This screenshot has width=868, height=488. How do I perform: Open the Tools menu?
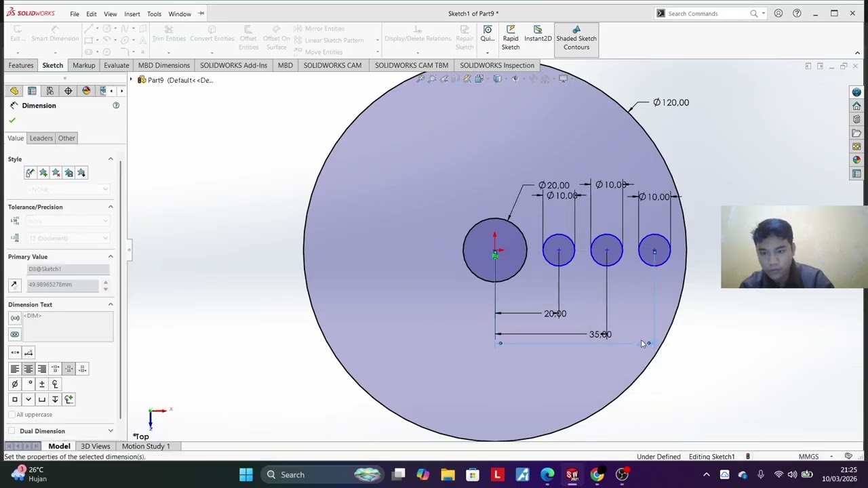[154, 14]
